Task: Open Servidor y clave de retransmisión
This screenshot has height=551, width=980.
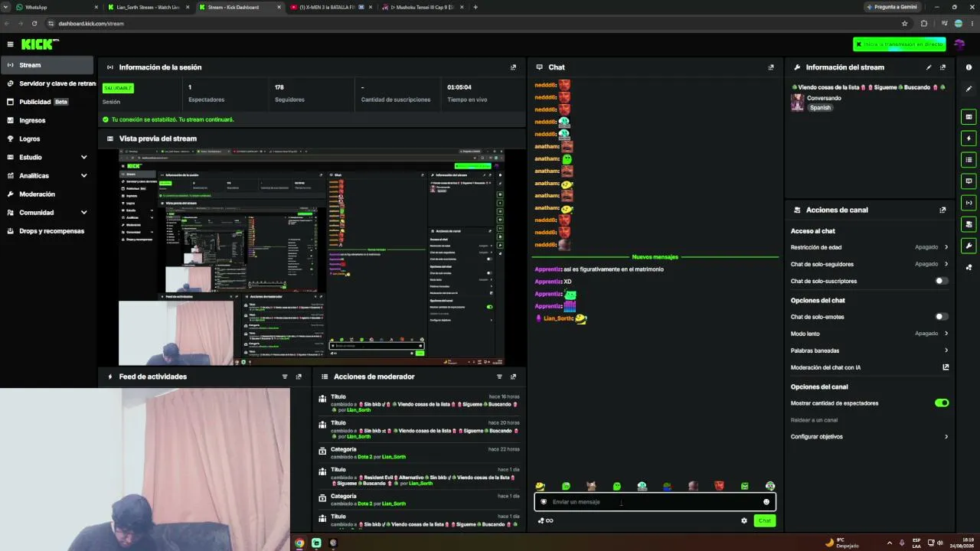Action: 47,83
